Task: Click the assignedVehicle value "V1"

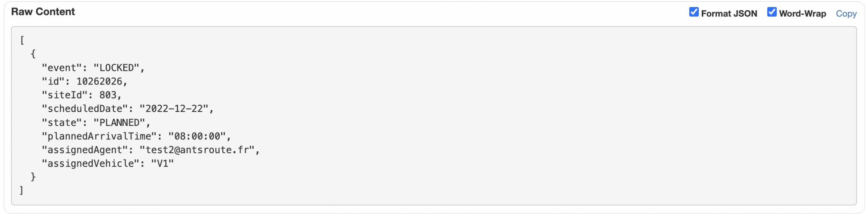Action: pyautogui.click(x=163, y=163)
